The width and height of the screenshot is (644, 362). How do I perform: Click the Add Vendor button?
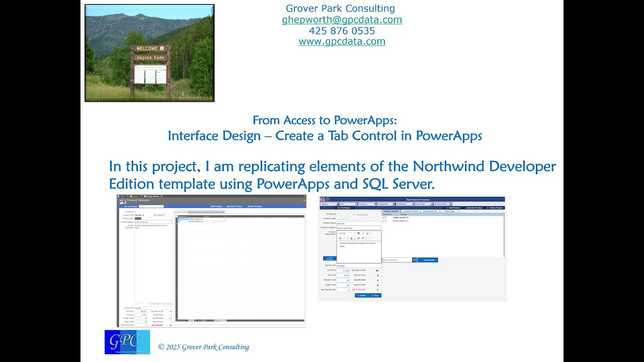(x=428, y=260)
